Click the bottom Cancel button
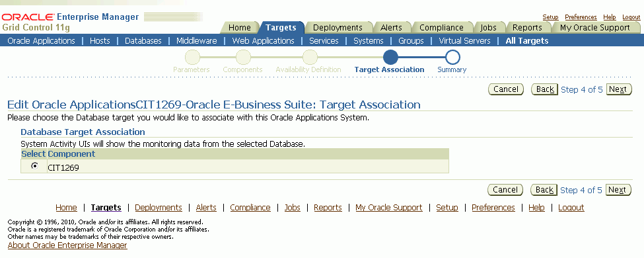The height and width of the screenshot is (258, 644). pos(505,190)
